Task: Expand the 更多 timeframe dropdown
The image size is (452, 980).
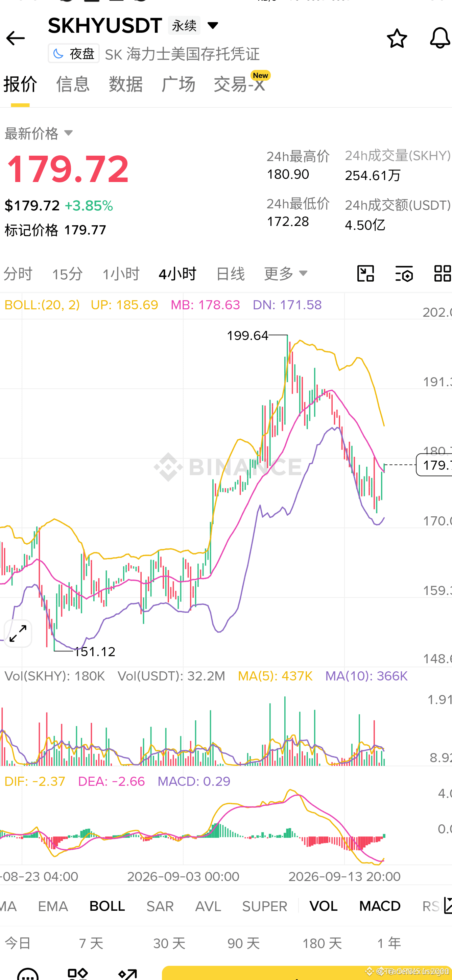Action: 286,274
